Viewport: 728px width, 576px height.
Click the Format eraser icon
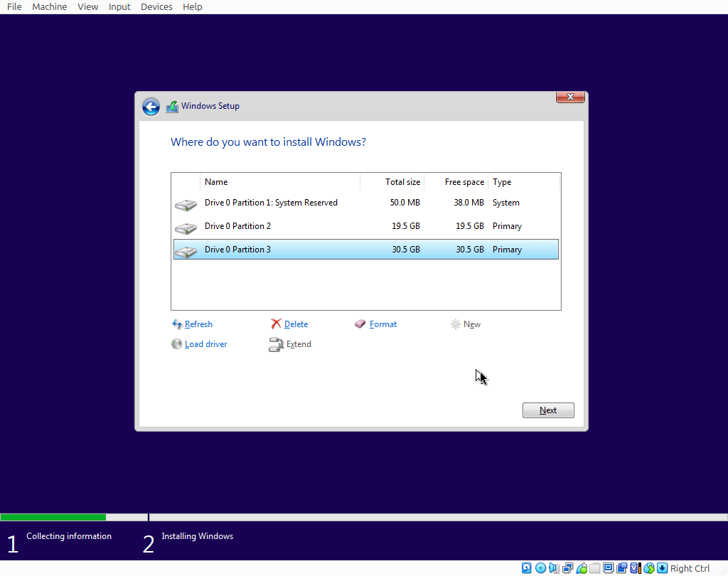pyautogui.click(x=360, y=324)
